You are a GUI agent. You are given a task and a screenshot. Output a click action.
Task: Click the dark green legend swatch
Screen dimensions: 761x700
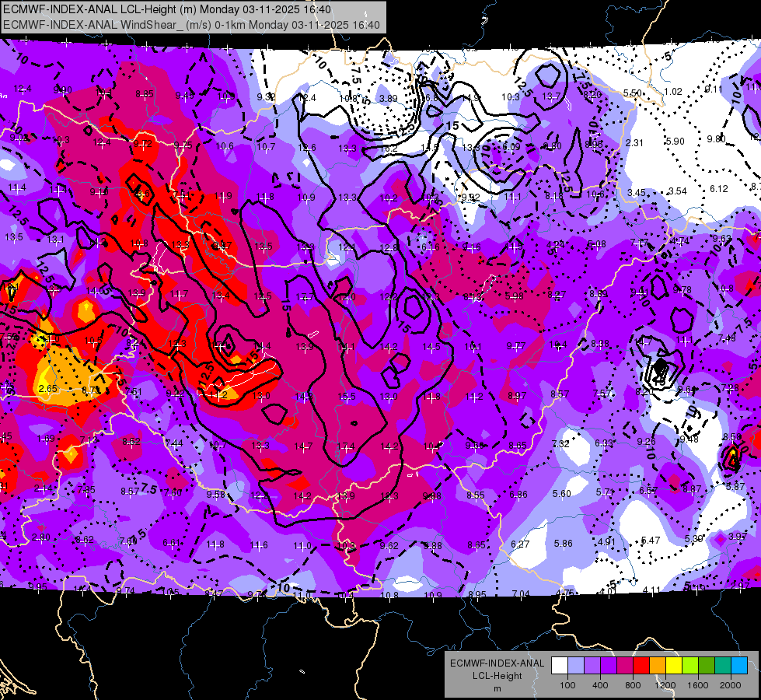(707, 666)
